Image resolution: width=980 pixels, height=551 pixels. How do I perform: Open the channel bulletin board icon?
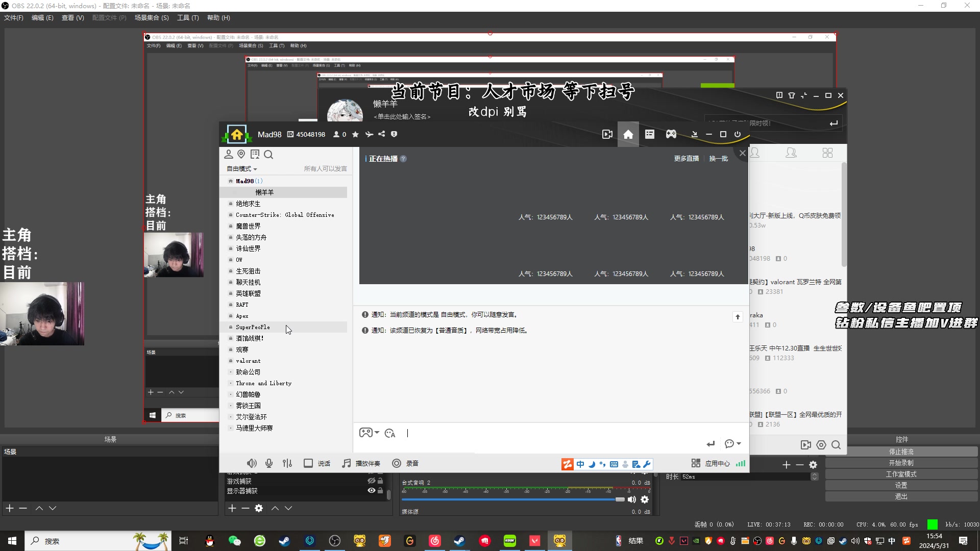[x=255, y=154]
